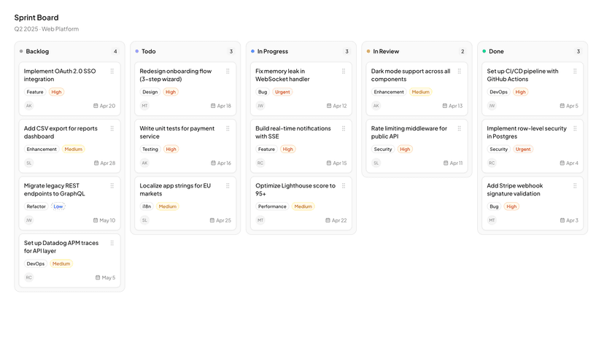This screenshot has width=604, height=364.
Task: Click DevOps tag on CI/CD pipeline card
Action: tap(498, 92)
